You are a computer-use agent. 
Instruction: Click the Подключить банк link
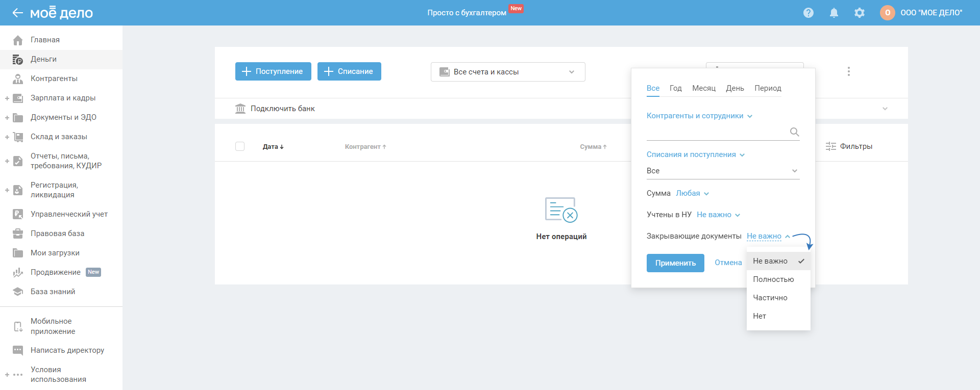(283, 109)
